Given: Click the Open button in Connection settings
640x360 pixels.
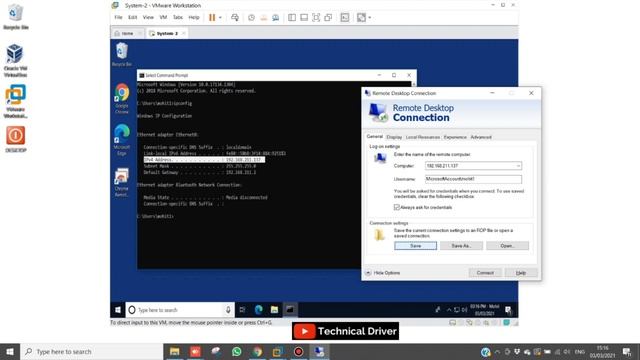Looking at the screenshot, I should [x=507, y=246].
